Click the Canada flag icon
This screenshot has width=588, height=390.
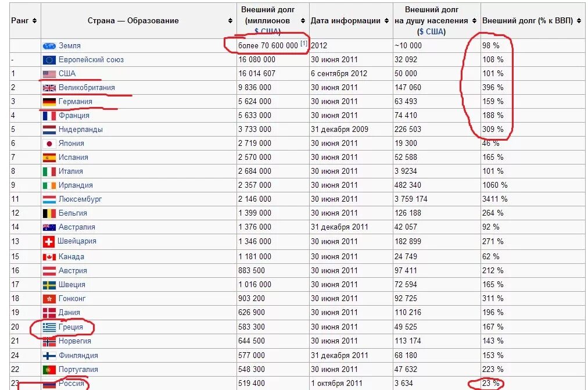49,257
